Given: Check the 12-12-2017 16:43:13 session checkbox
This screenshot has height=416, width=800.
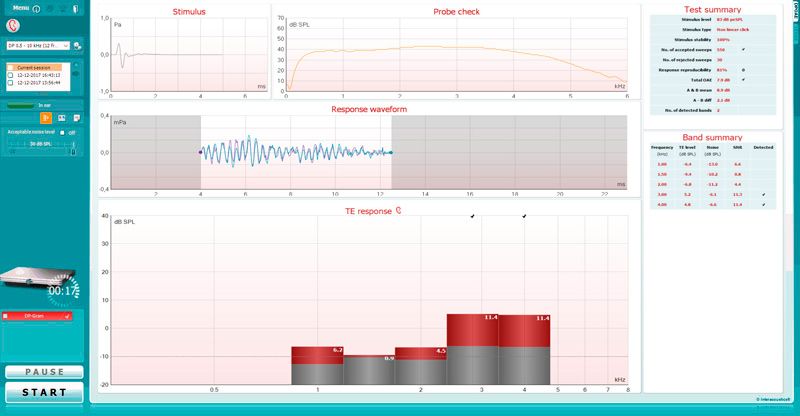Looking at the screenshot, I should (x=10, y=74).
